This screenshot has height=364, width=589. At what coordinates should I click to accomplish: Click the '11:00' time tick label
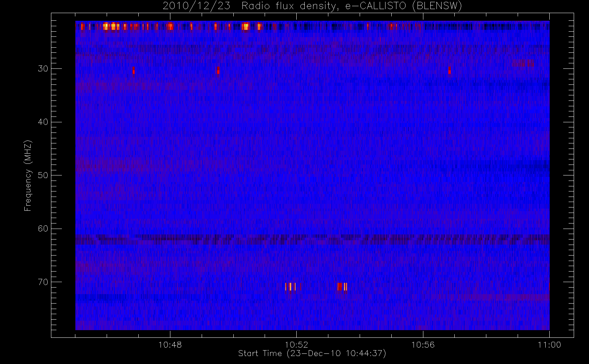coord(549,345)
